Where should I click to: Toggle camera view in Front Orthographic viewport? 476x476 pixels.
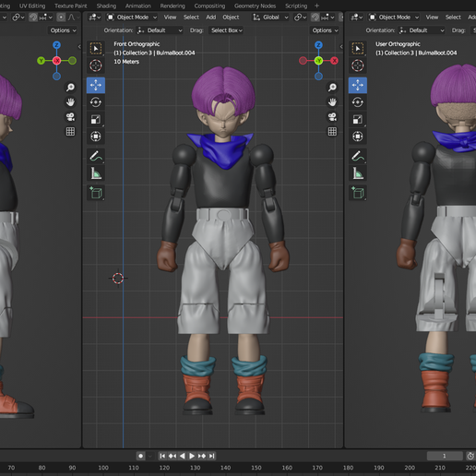pyautogui.click(x=332, y=117)
